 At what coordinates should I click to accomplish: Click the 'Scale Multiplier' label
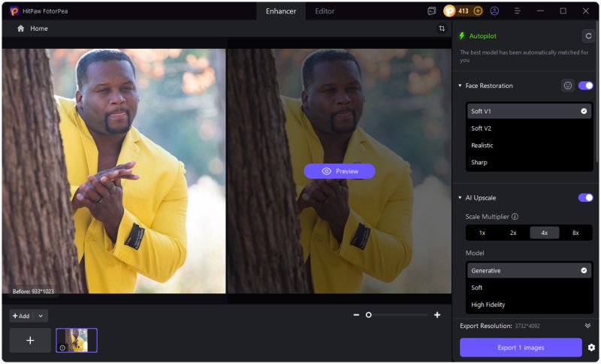(x=487, y=217)
